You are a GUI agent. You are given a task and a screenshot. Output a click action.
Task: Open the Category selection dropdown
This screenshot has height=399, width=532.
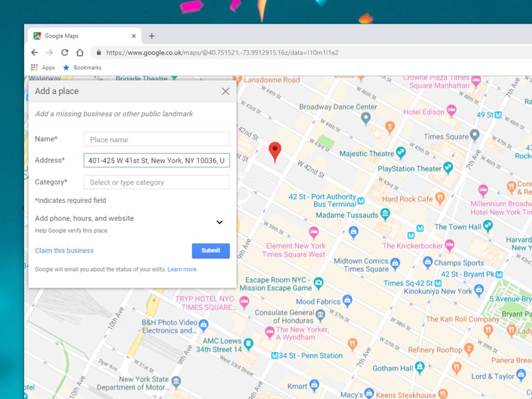pyautogui.click(x=156, y=182)
